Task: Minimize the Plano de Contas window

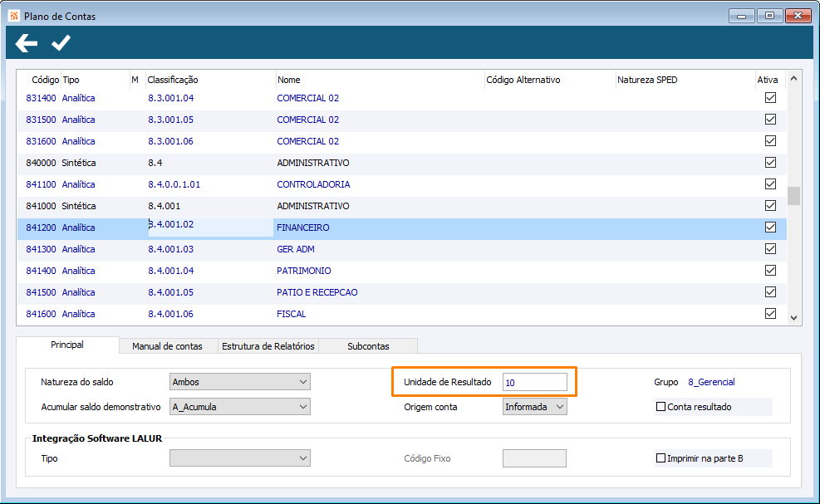Action: [x=742, y=17]
